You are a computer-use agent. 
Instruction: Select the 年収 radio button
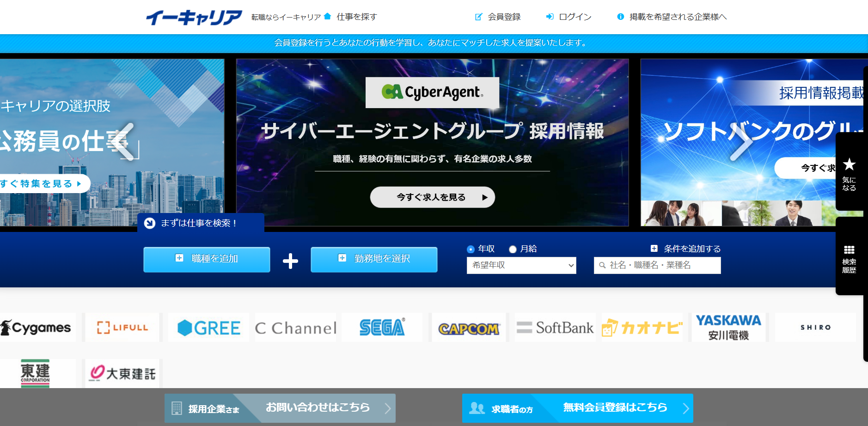(471, 250)
